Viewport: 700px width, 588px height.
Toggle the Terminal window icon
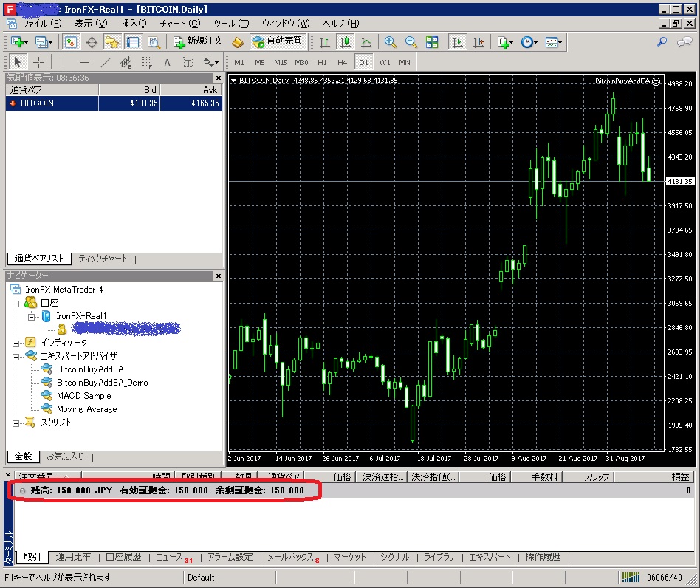pyautogui.click(x=133, y=42)
